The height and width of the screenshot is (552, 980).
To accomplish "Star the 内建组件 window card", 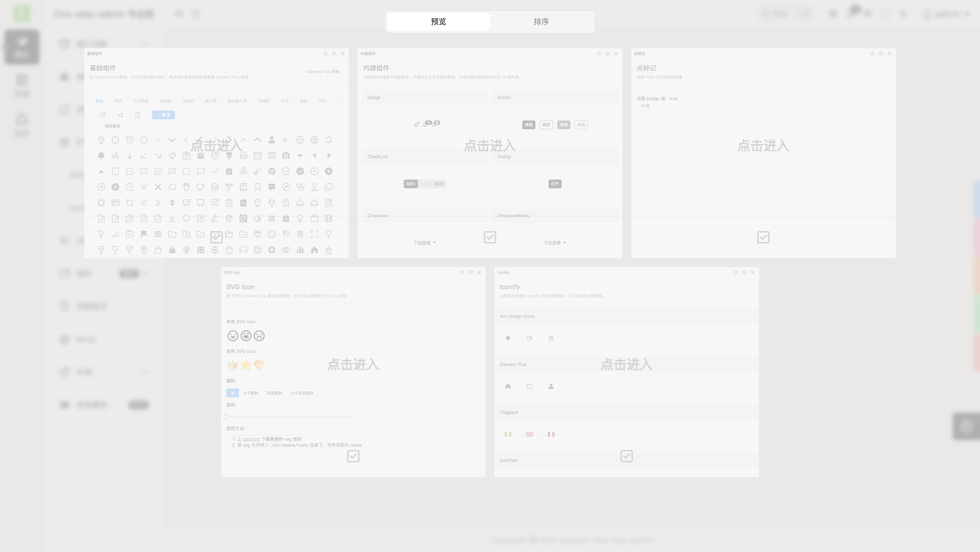I will click(x=599, y=54).
